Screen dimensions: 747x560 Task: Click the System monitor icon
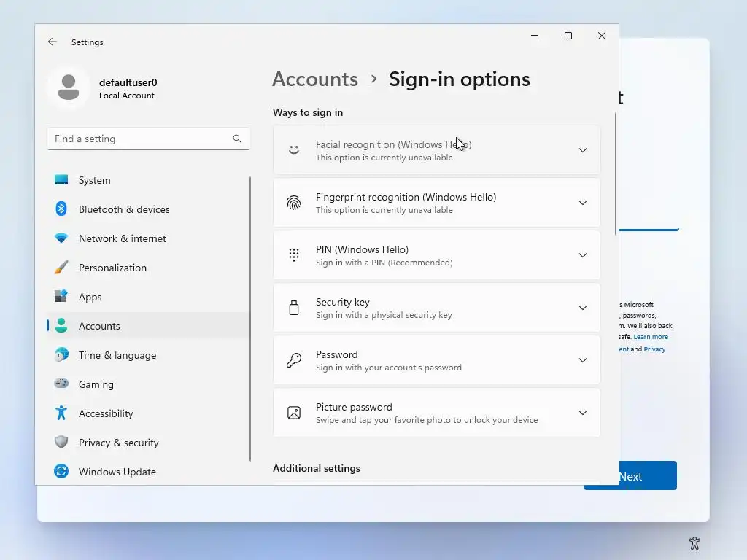[x=61, y=180]
